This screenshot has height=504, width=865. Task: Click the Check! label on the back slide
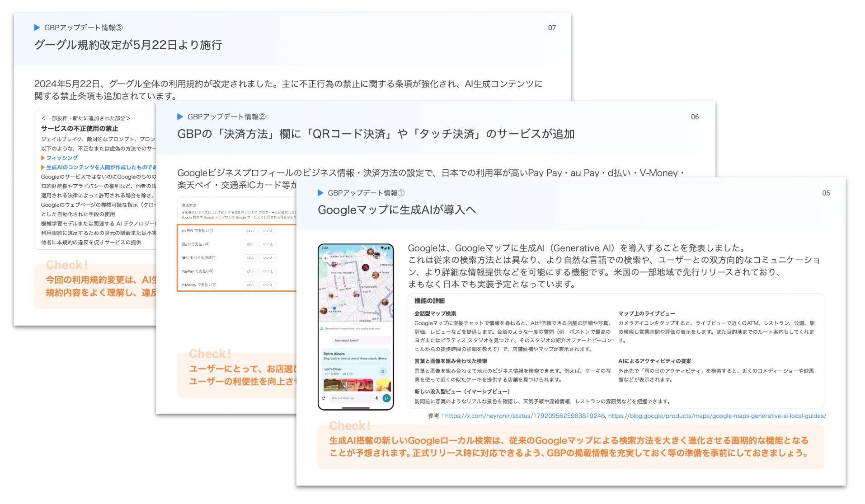[67, 265]
